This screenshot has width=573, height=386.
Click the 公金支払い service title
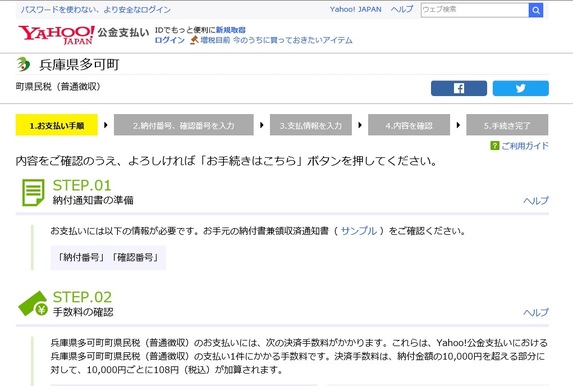(x=123, y=32)
